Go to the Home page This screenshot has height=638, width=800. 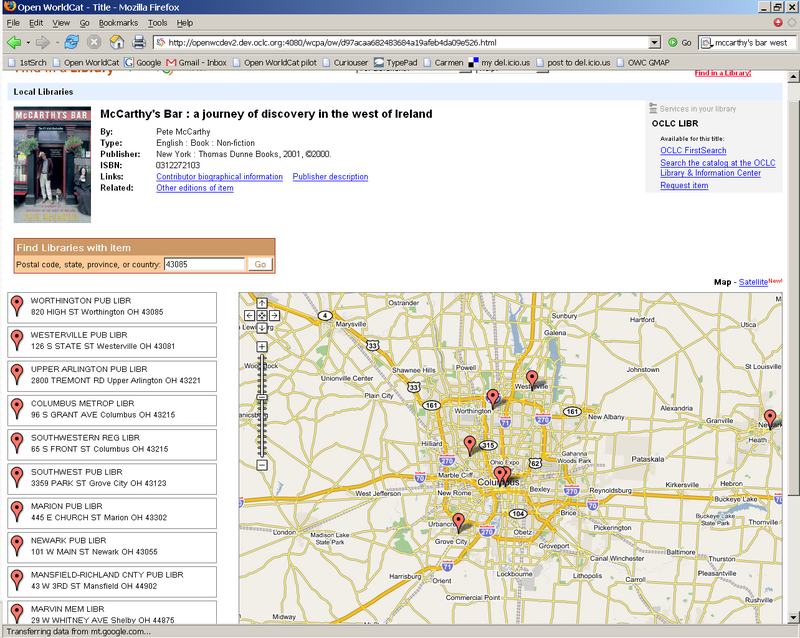tap(117, 42)
